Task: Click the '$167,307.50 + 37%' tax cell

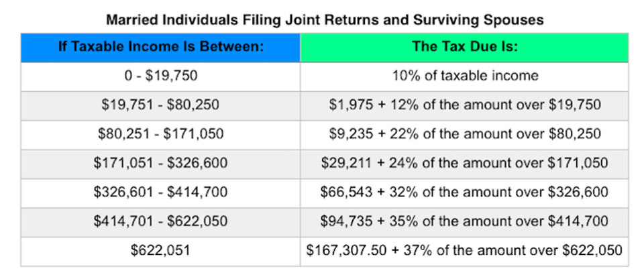Action: point(464,252)
